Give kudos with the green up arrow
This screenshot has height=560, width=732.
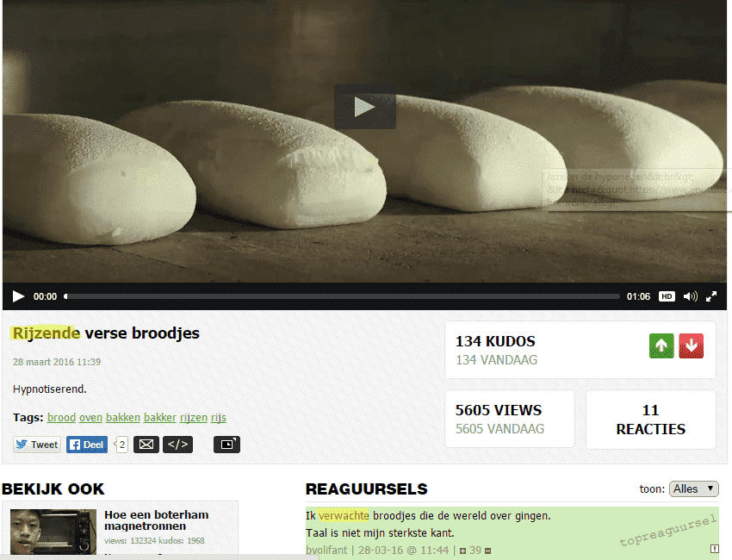click(661, 346)
